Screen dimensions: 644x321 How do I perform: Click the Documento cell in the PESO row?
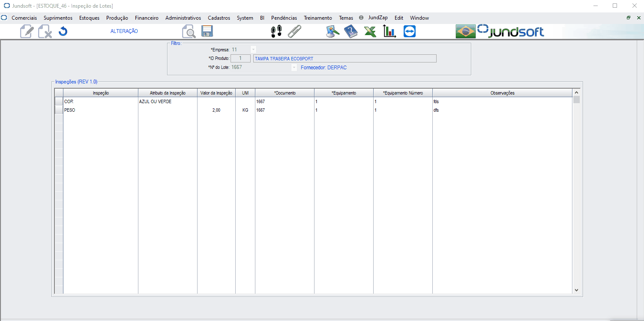click(285, 110)
